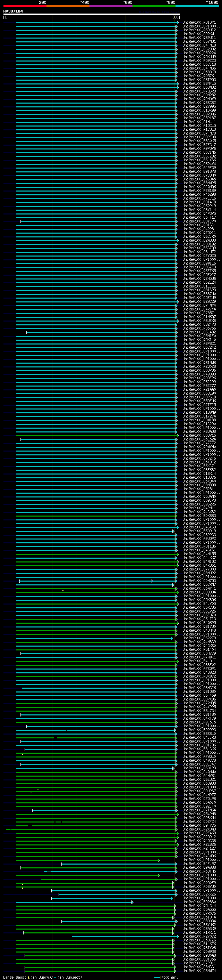Click the hit label UniRef100_Q0UV15

coord(199,436)
